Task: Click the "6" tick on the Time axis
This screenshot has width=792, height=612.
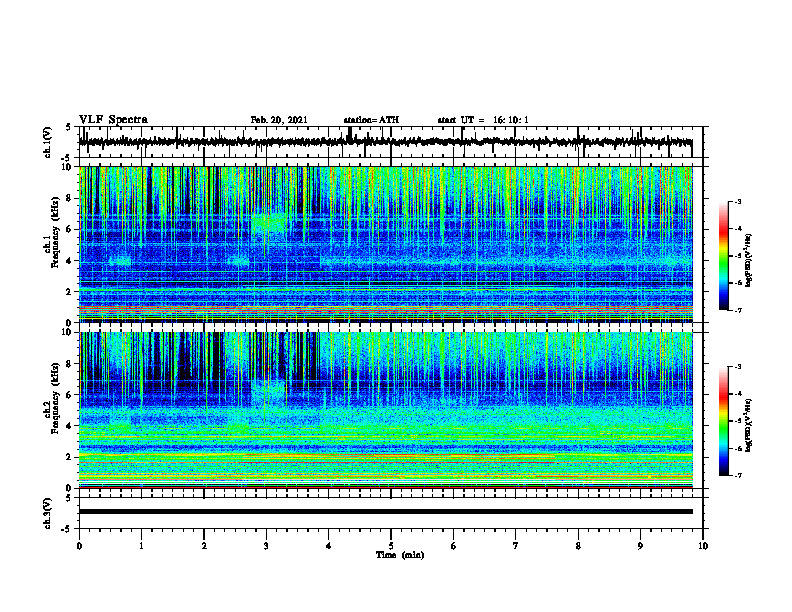Action: 454,546
